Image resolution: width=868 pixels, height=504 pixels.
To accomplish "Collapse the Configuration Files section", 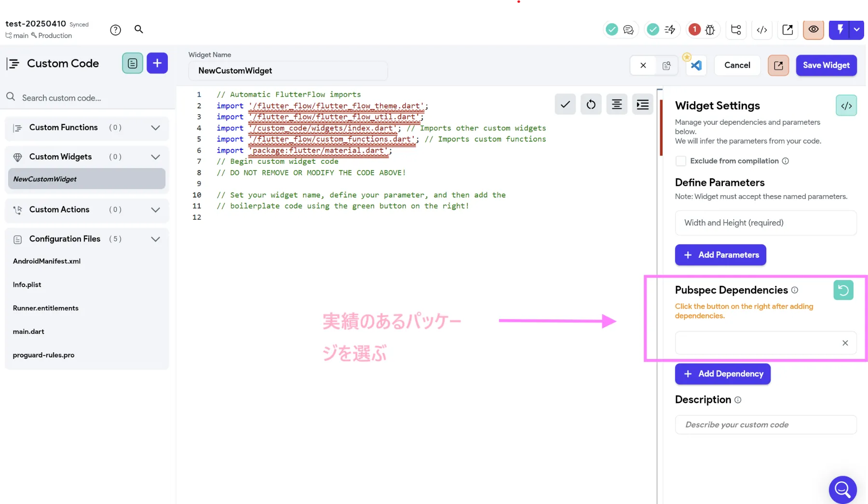I will [155, 239].
